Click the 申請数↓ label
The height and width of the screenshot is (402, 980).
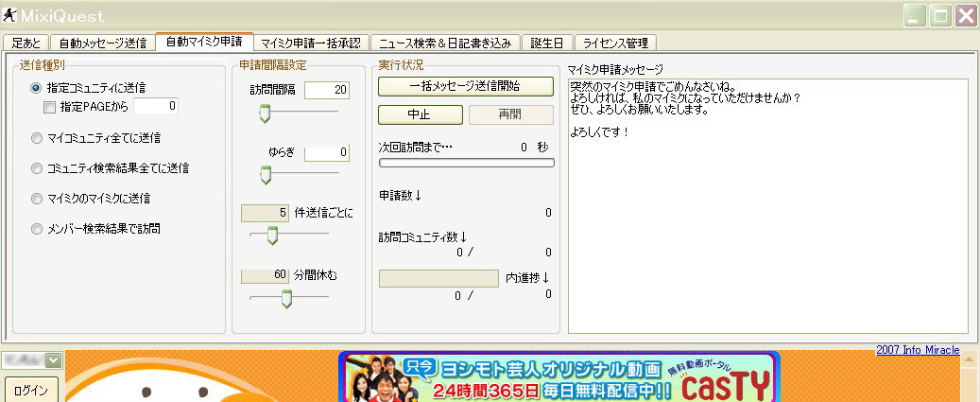tap(401, 197)
